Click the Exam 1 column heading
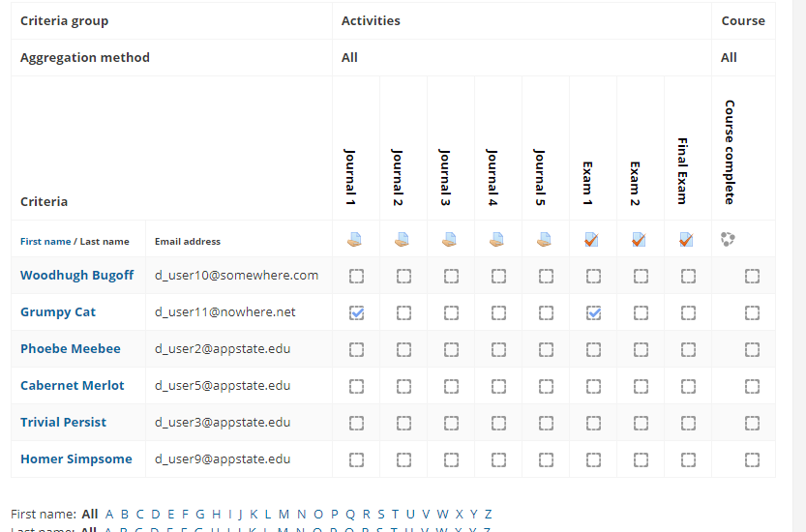 (x=587, y=184)
